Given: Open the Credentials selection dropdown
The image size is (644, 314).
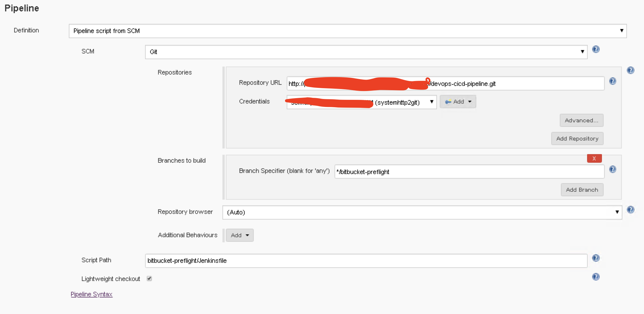Looking at the screenshot, I should [362, 102].
